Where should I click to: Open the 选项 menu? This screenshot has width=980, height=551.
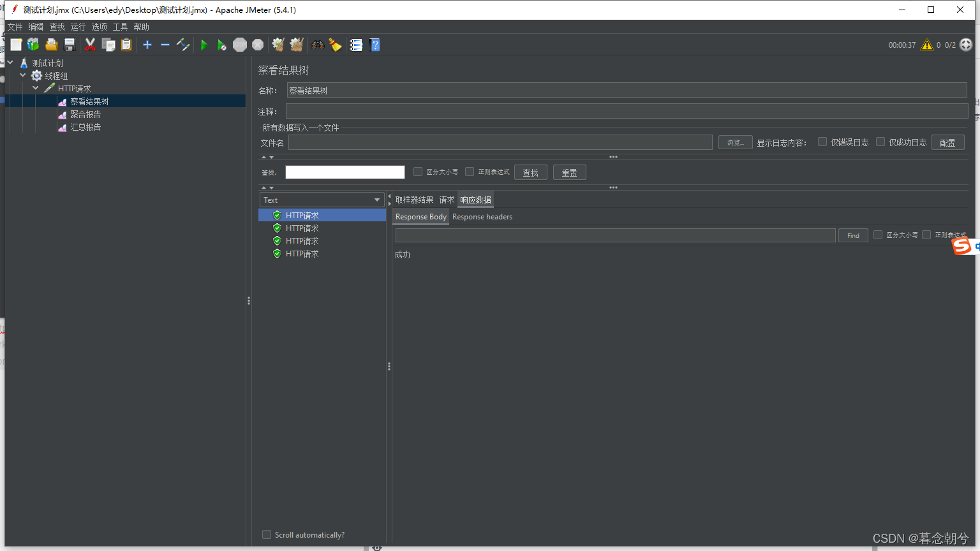(99, 27)
